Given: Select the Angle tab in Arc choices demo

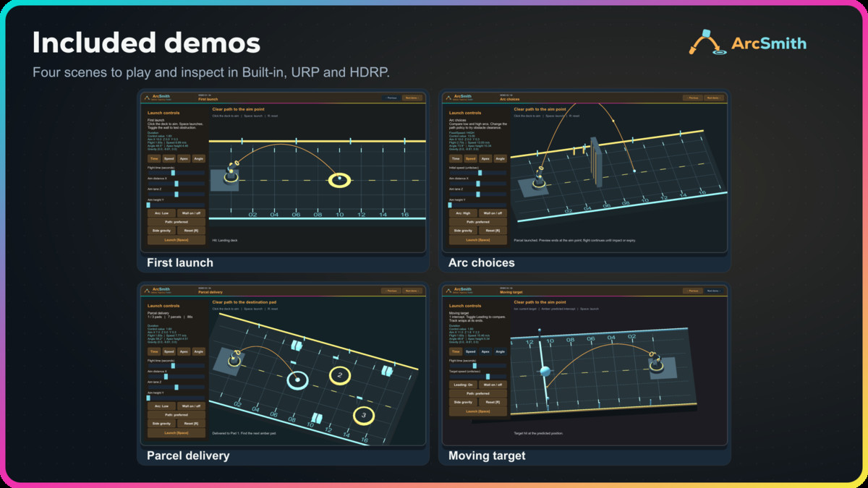Looking at the screenshot, I should [500, 158].
